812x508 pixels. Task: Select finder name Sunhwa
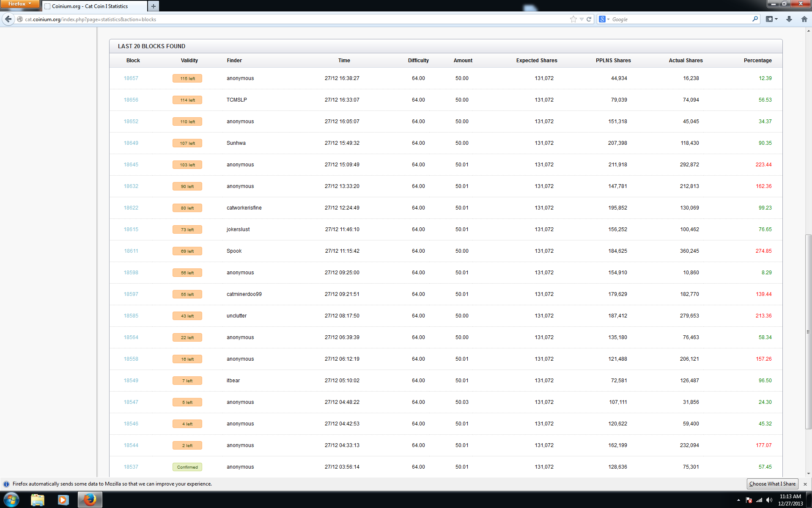(236, 143)
